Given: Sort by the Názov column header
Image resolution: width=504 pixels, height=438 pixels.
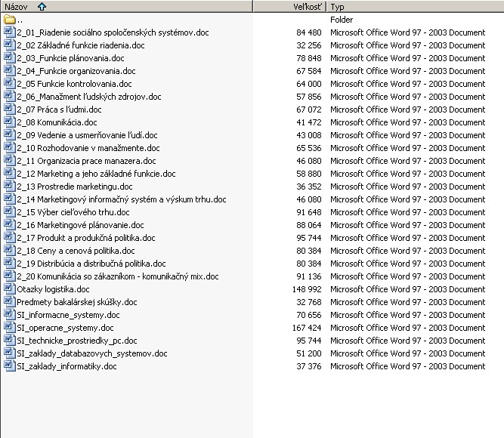Looking at the screenshot, I should coord(127,7).
